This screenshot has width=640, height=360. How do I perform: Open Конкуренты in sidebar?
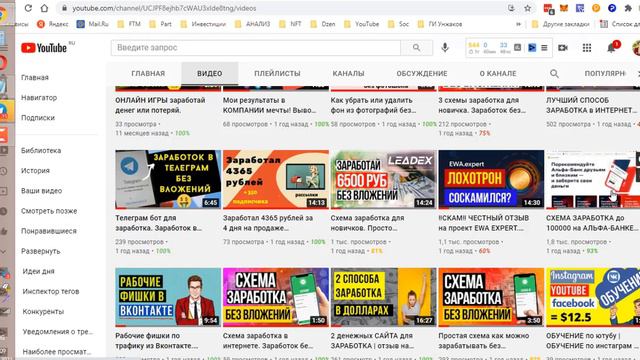(x=43, y=311)
